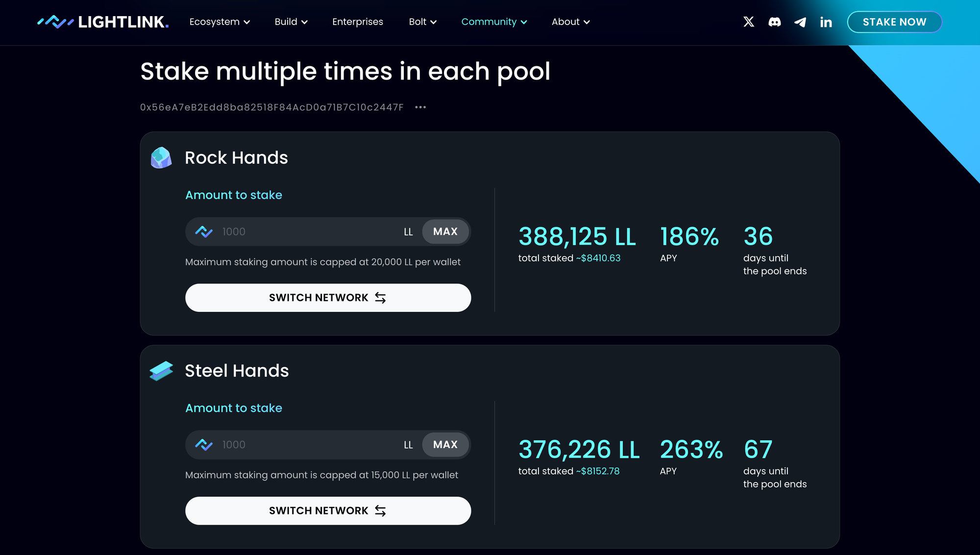Open the Bolt dropdown menu
Viewport: 980px width, 555px height.
(x=422, y=22)
